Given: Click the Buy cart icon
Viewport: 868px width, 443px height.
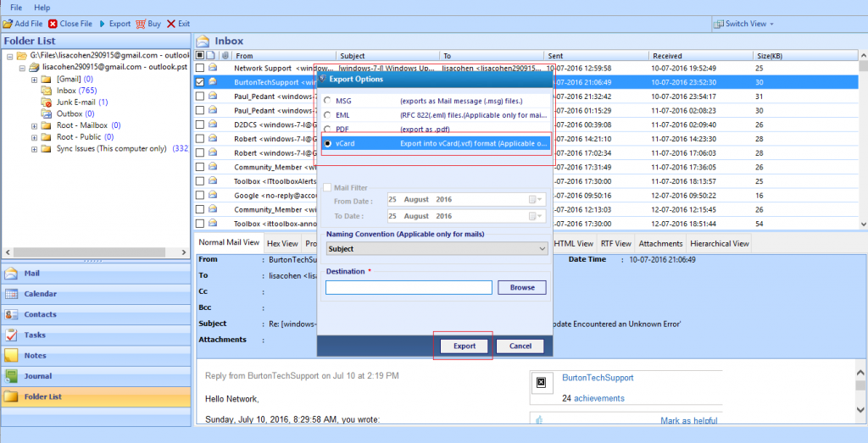Looking at the screenshot, I should pyautogui.click(x=141, y=24).
